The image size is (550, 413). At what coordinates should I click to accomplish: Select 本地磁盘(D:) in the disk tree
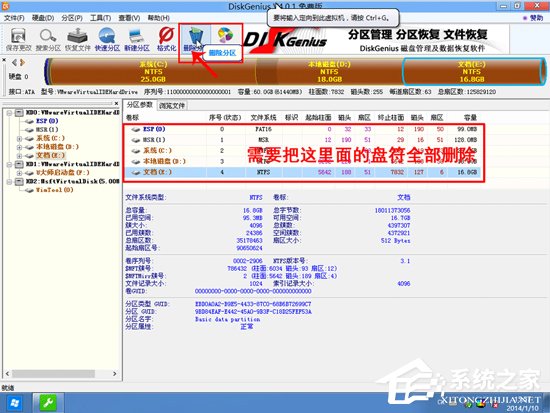(x=58, y=147)
